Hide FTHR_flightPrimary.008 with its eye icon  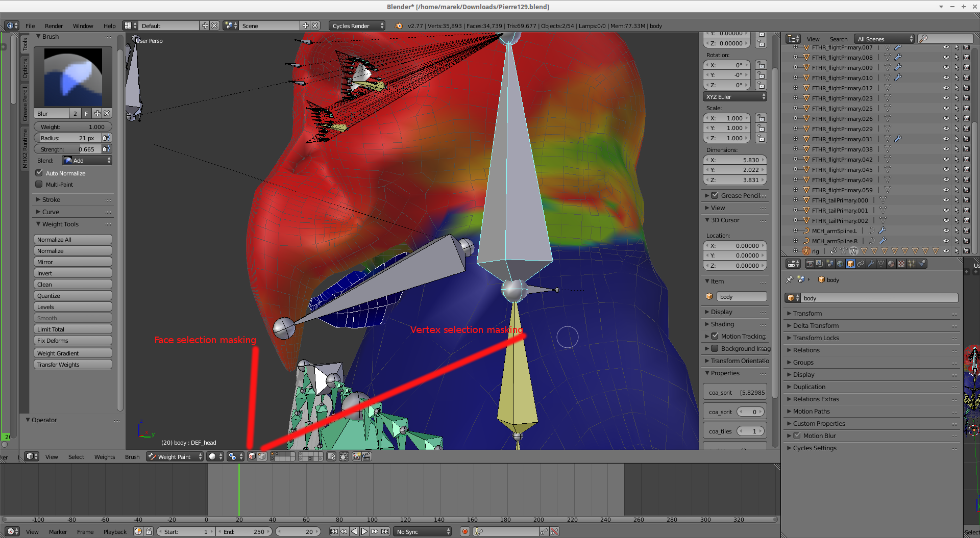coord(946,57)
